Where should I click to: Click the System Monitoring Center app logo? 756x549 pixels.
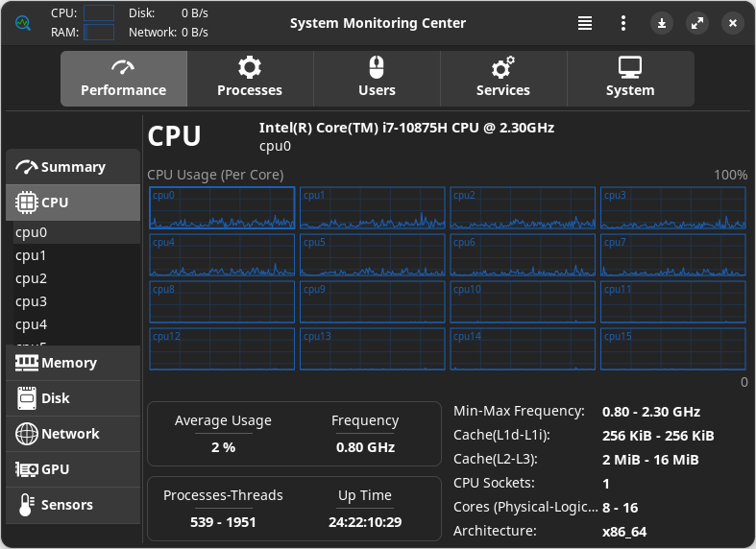[x=23, y=23]
